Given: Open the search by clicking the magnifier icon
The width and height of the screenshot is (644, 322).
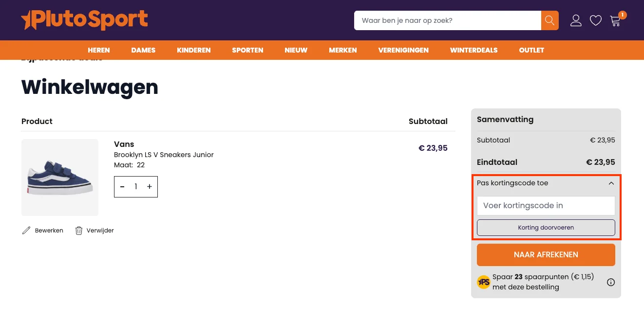Looking at the screenshot, I should 549,20.
